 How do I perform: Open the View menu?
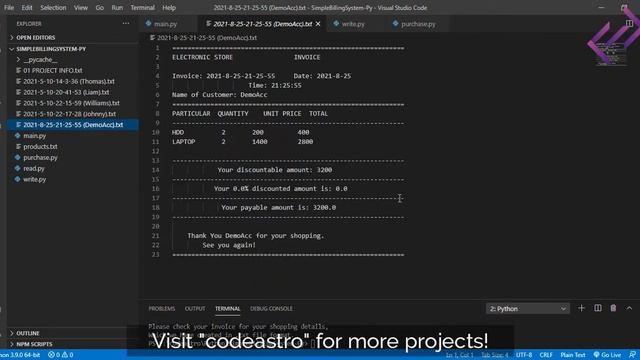(81, 8)
